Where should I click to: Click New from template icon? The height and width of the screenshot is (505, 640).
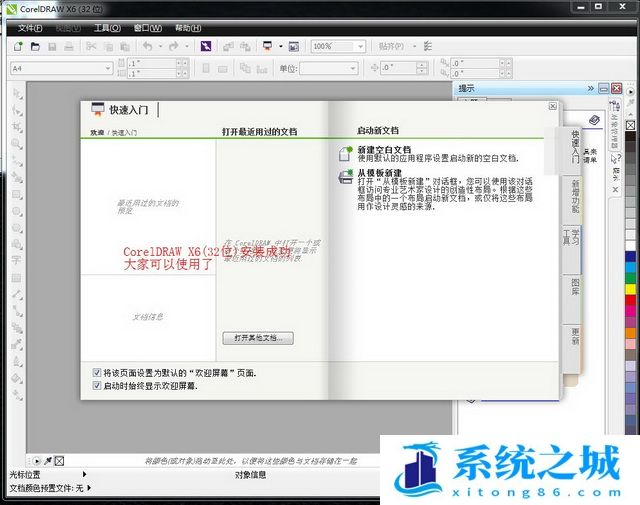point(345,177)
